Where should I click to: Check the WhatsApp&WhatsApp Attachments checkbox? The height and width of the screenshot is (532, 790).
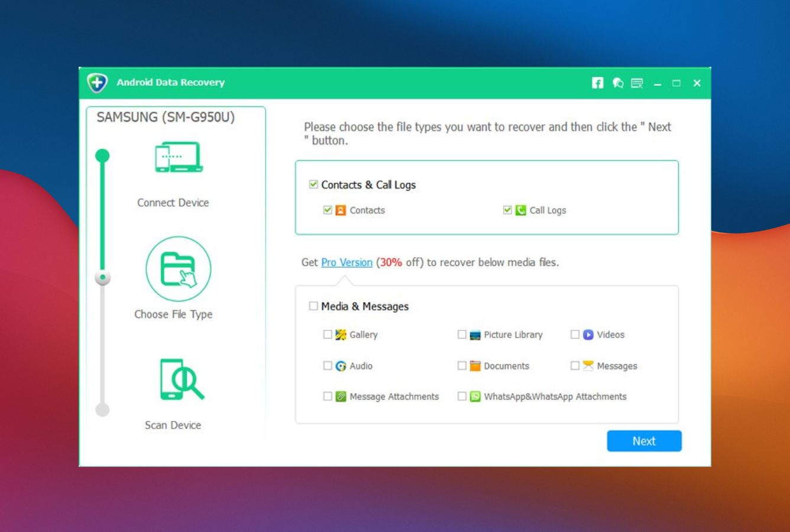tap(462, 397)
